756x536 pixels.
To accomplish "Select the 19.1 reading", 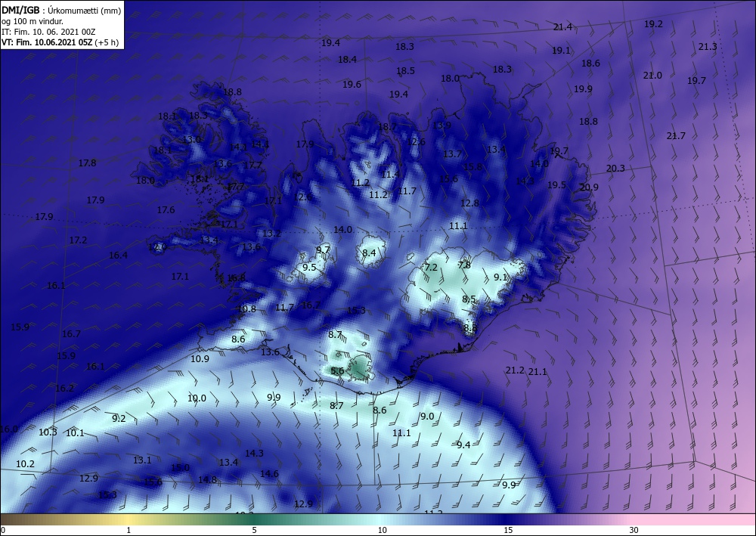I will pos(561,51).
